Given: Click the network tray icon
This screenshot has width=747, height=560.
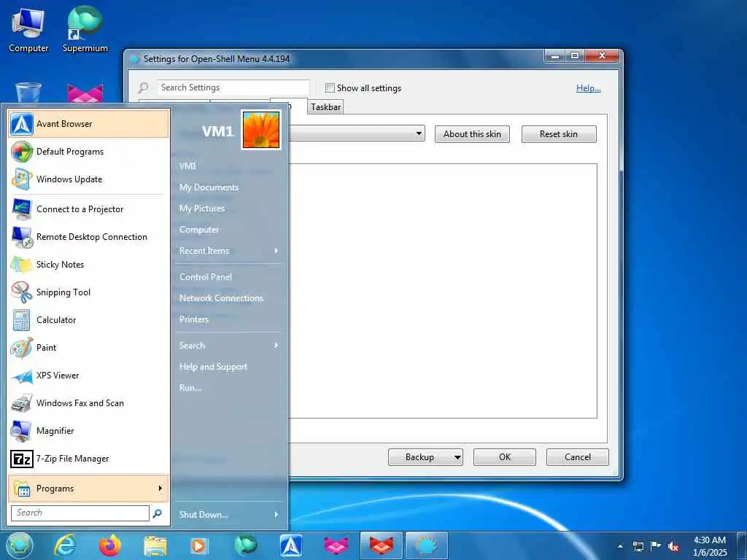Looking at the screenshot, I should tap(638, 546).
